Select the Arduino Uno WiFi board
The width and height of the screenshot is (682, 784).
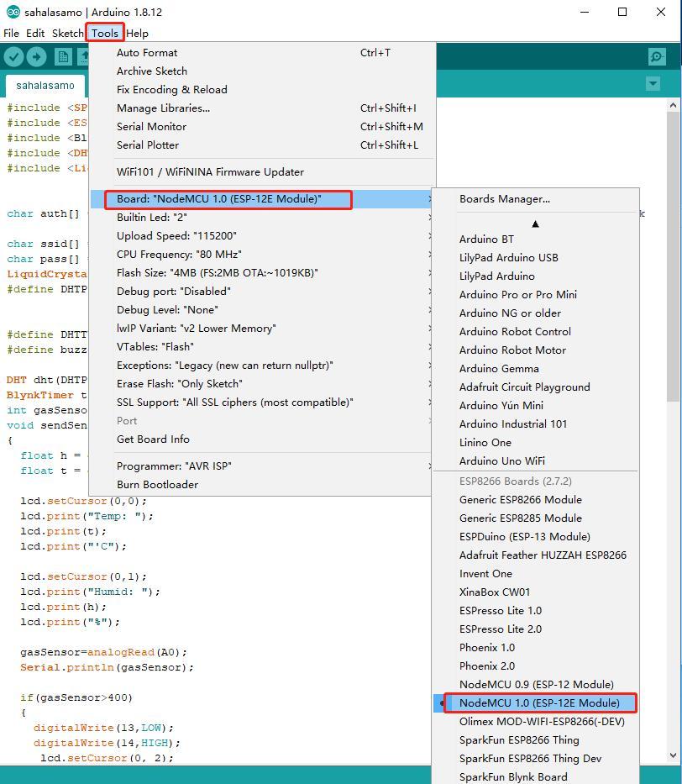pos(535,461)
